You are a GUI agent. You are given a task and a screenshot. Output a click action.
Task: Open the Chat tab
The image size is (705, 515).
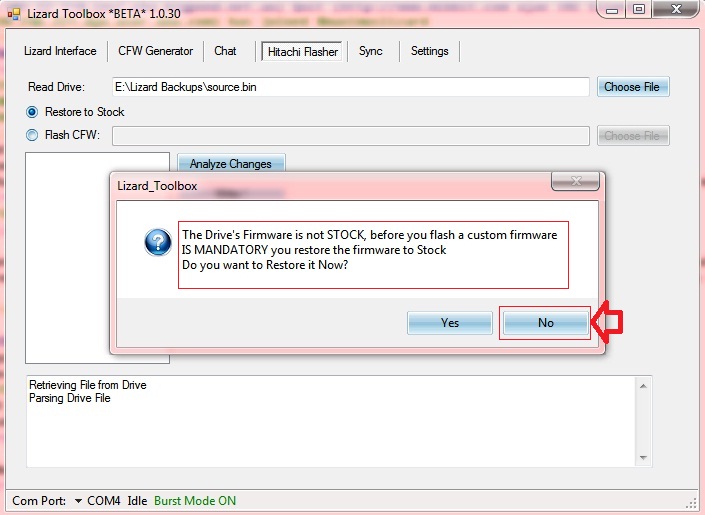[225, 51]
